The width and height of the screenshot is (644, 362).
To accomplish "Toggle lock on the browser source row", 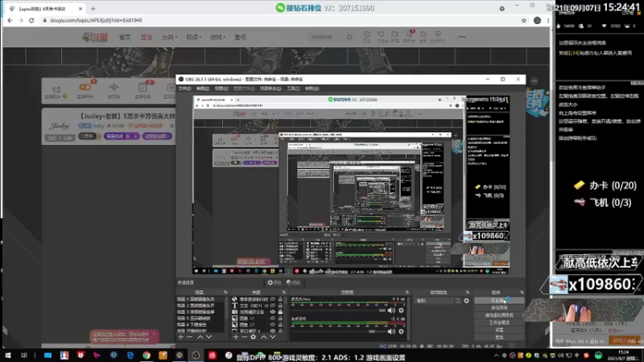I will coord(280,299).
